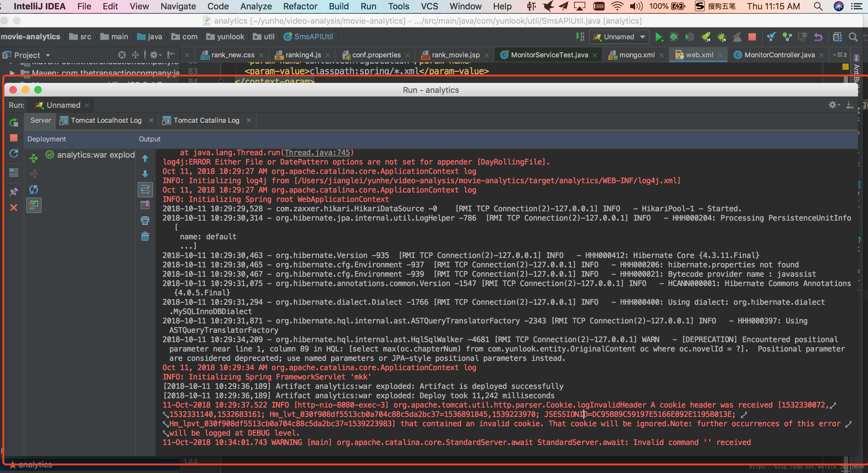The image size is (868, 473).
Task: Click the VCS update project blue arrow
Action: coord(771,37)
